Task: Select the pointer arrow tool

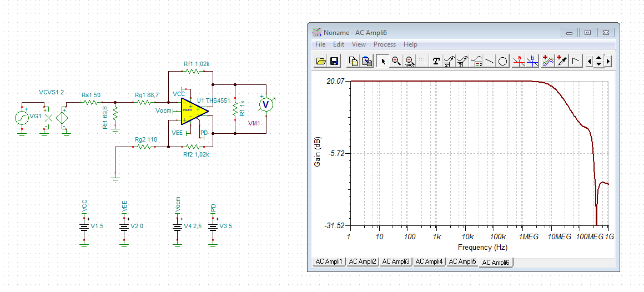Action: point(383,61)
